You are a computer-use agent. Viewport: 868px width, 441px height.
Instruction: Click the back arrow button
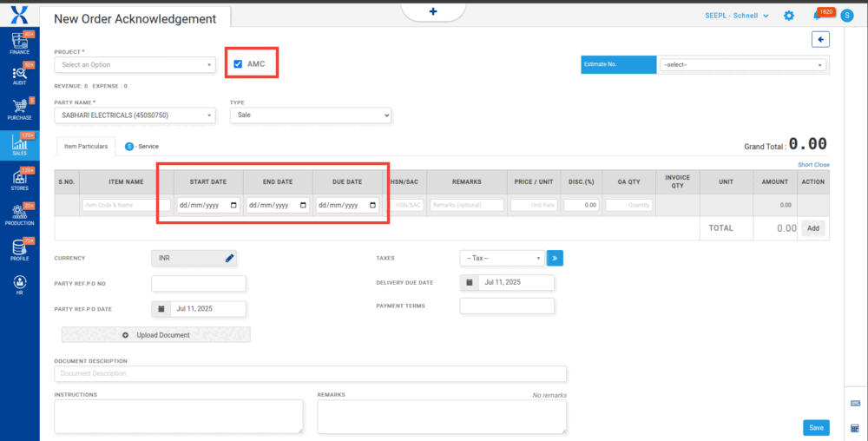(820, 39)
